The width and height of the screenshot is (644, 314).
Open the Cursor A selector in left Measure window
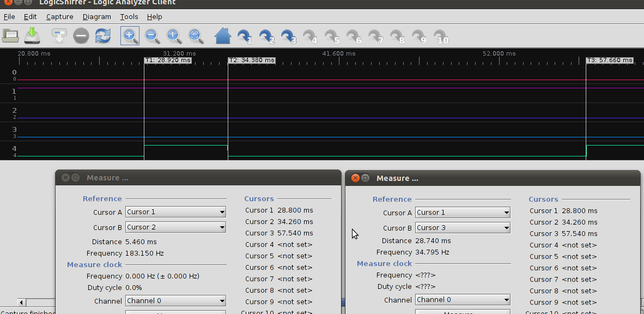pyautogui.click(x=175, y=212)
